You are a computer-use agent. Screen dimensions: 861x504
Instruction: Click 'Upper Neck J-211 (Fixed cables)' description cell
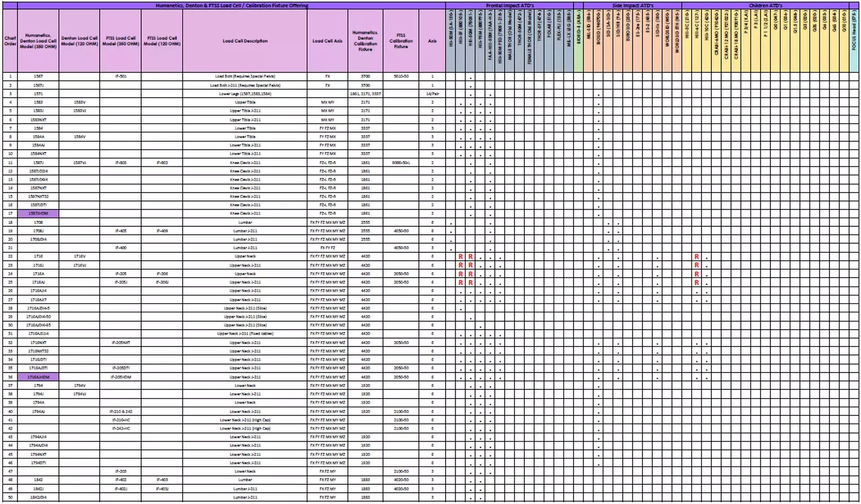coord(245,334)
